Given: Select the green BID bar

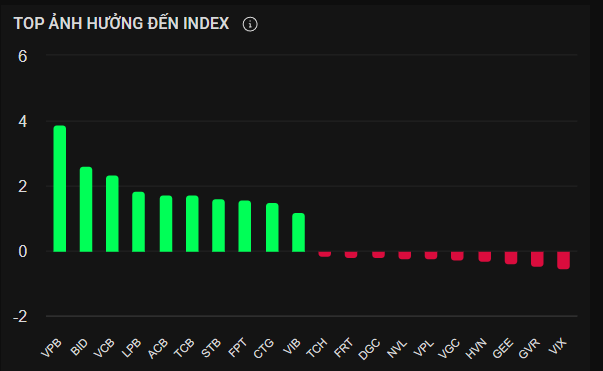Looking at the screenshot, I should coord(86,210).
